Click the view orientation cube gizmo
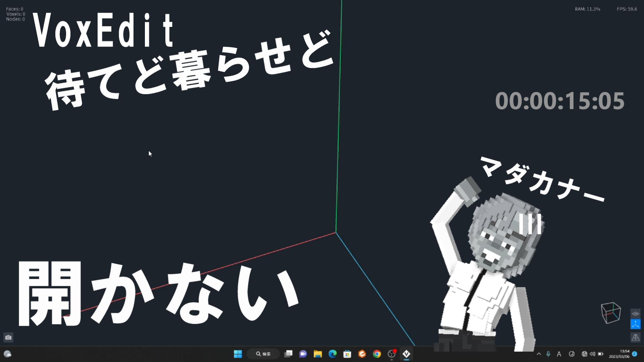The image size is (644, 362). click(x=610, y=313)
